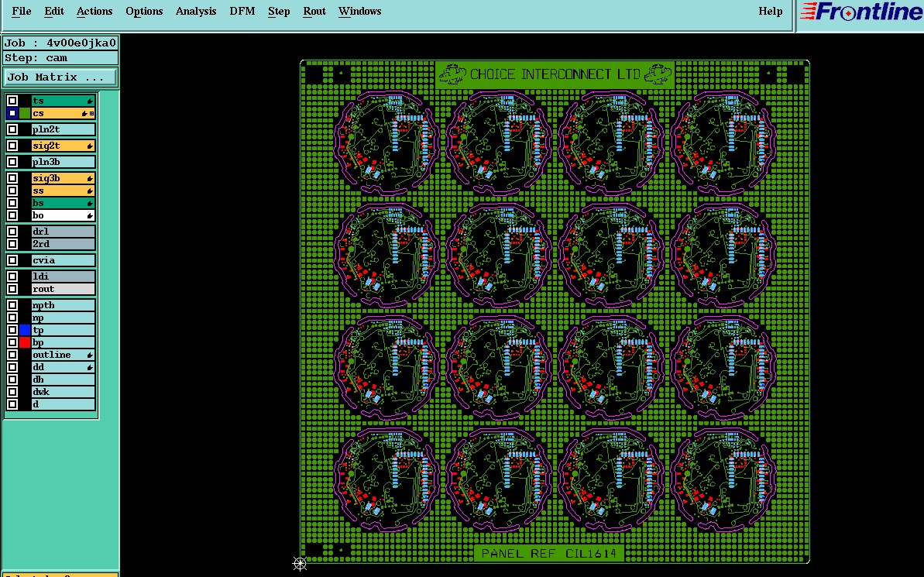
Task: Open the DFM menu
Action: click(242, 11)
